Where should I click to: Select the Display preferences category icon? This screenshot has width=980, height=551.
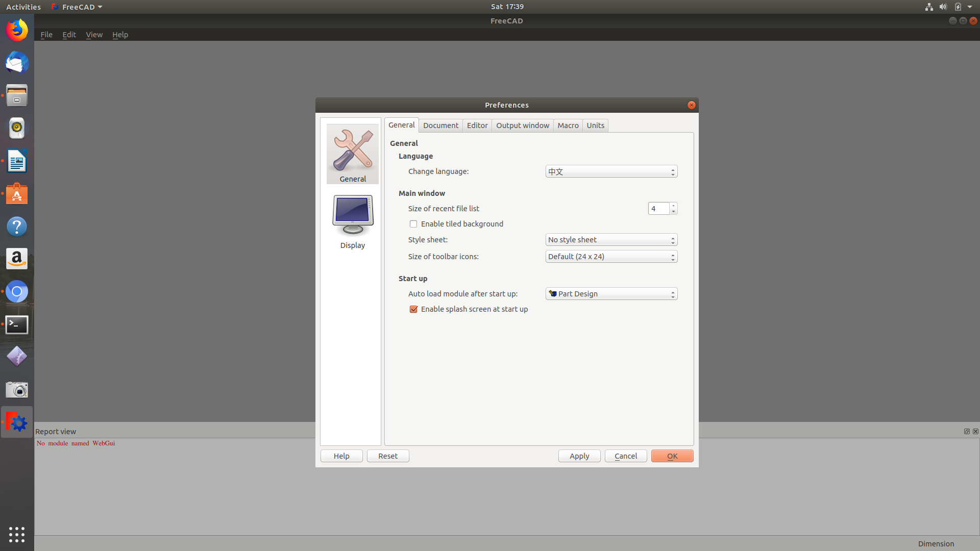[x=353, y=221]
